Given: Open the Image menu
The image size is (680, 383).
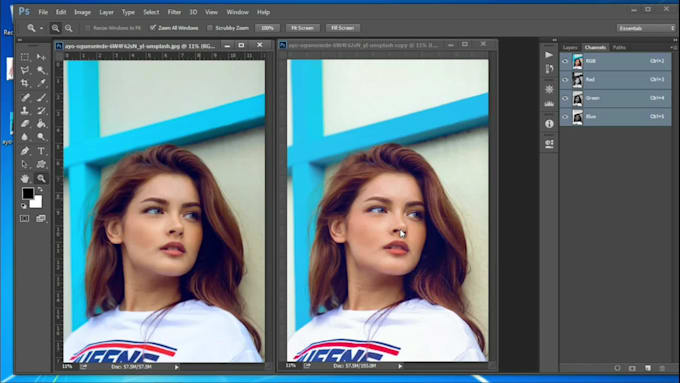Looking at the screenshot, I should [x=82, y=12].
